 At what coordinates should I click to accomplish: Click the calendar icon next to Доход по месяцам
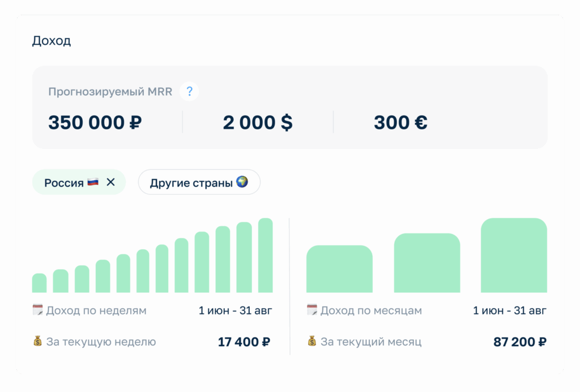(x=312, y=310)
